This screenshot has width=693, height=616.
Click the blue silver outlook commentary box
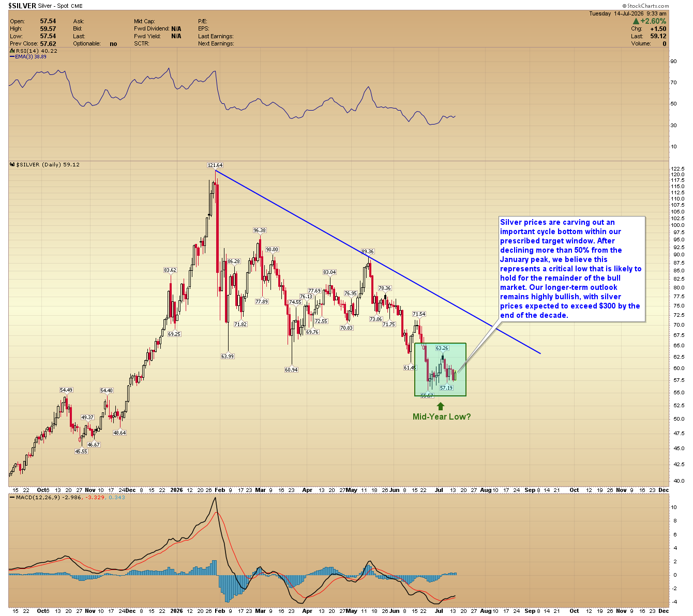571,269
